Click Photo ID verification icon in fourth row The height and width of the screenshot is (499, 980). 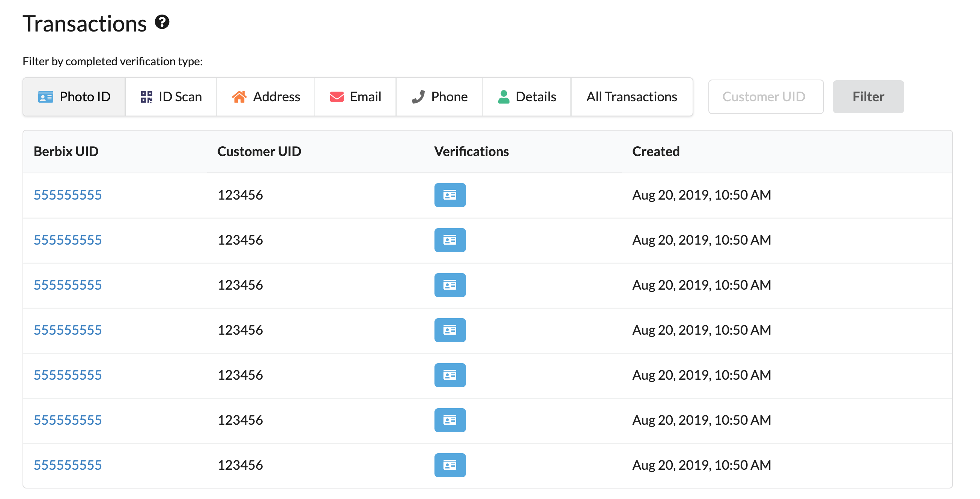[450, 330]
